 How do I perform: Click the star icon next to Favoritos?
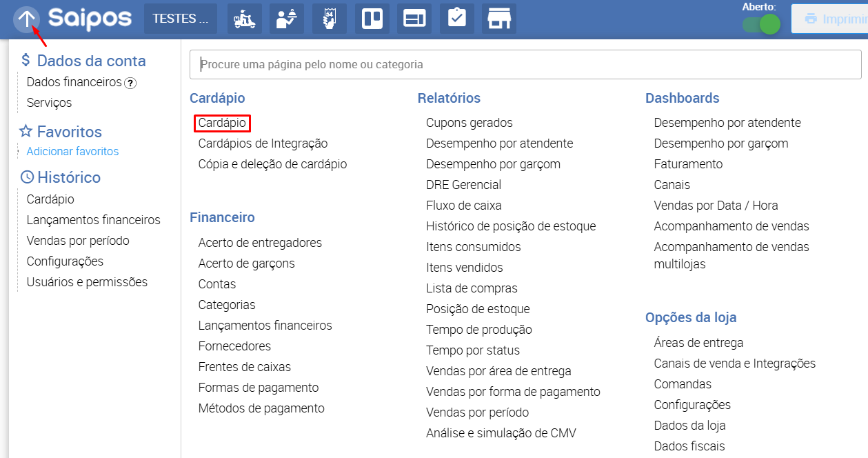(x=26, y=131)
